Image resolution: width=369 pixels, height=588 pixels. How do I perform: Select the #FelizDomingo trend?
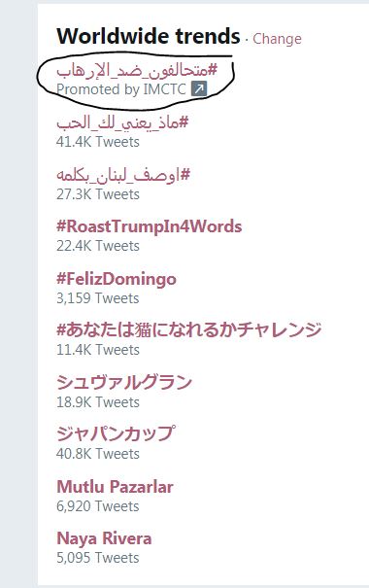[117, 279]
